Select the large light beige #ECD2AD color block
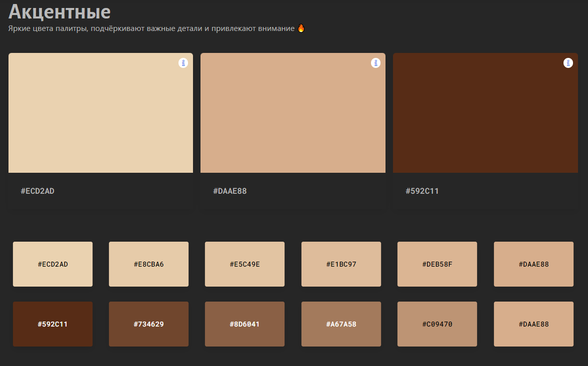The width and height of the screenshot is (588, 366). pyautogui.click(x=100, y=113)
